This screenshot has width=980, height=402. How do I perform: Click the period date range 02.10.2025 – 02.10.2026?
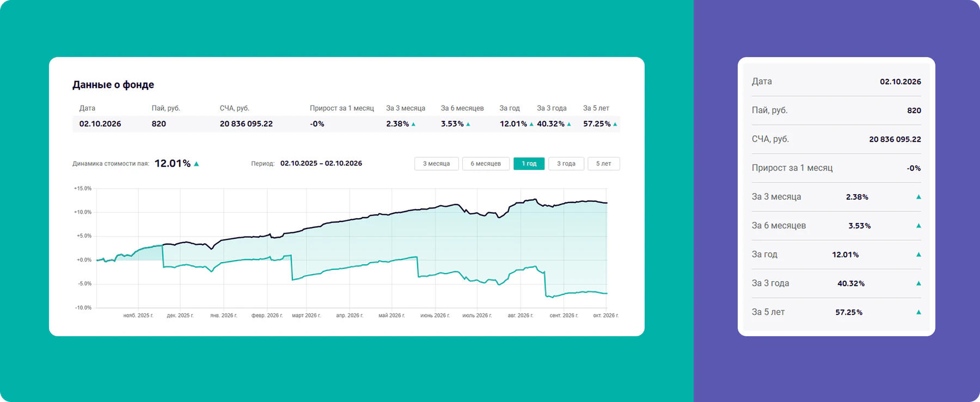321,163
